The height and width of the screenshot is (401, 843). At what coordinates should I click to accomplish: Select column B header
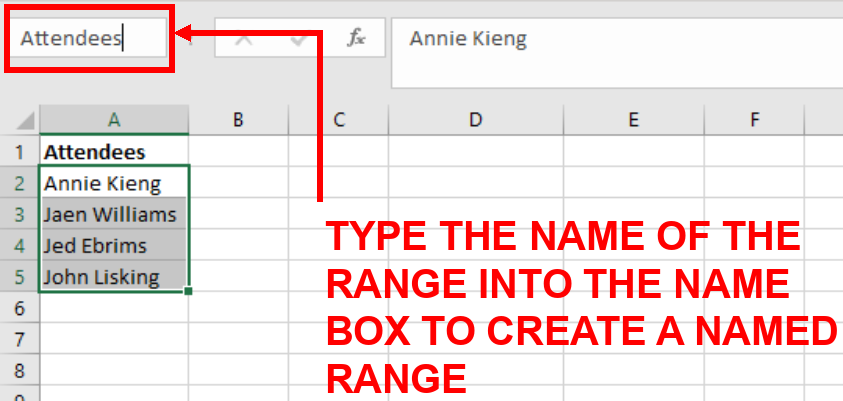tap(238, 120)
